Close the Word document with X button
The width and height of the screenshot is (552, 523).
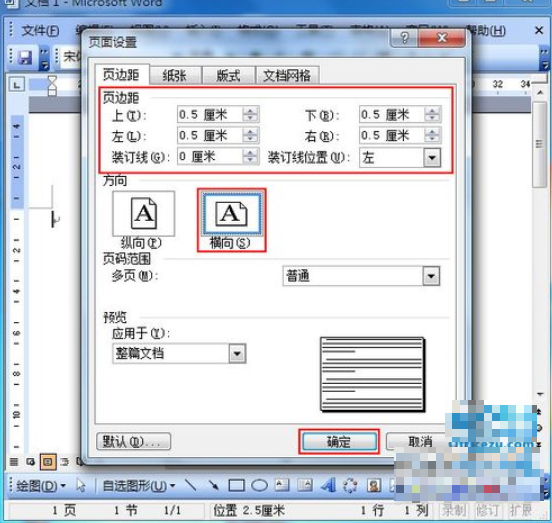(539, 31)
